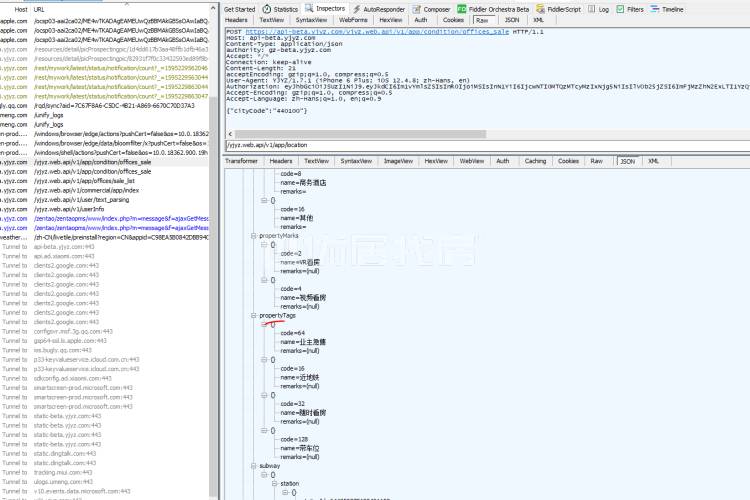The height and width of the screenshot is (500, 750).
Task: Select tunnel row api-beta.yjyz.com:443
Action: click(x=104, y=247)
